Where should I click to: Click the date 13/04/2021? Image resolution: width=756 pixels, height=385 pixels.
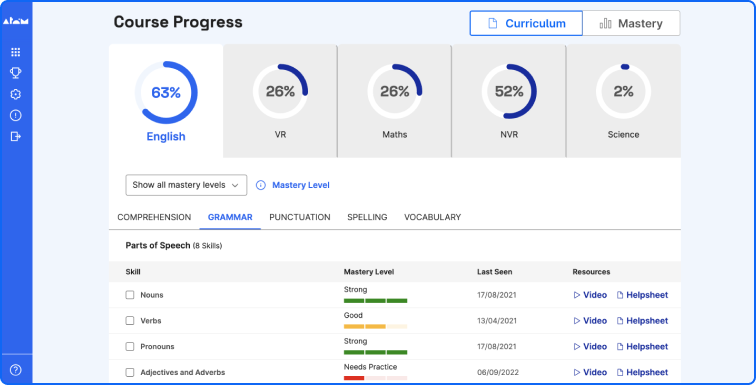tap(497, 321)
